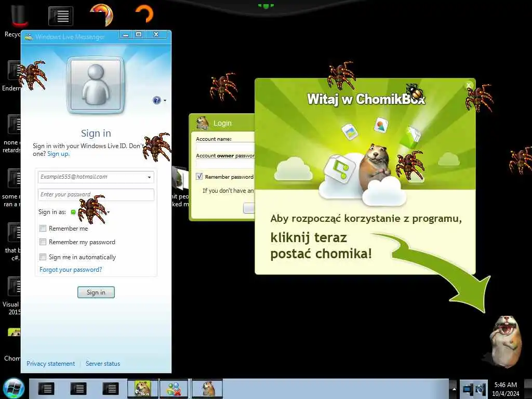Switch to the hamster taskbar button
Viewport: 532px width, 399px height.
click(207, 389)
